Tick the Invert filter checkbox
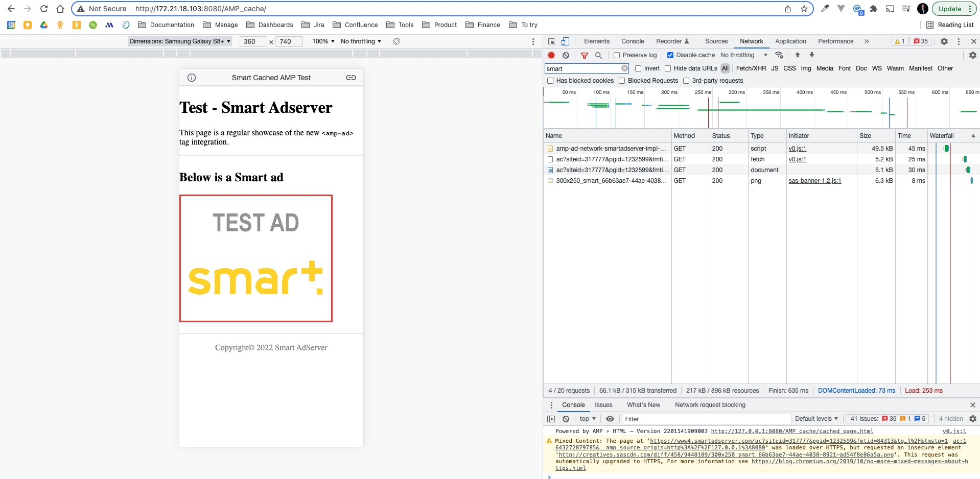This screenshot has height=479, width=980. tap(638, 68)
